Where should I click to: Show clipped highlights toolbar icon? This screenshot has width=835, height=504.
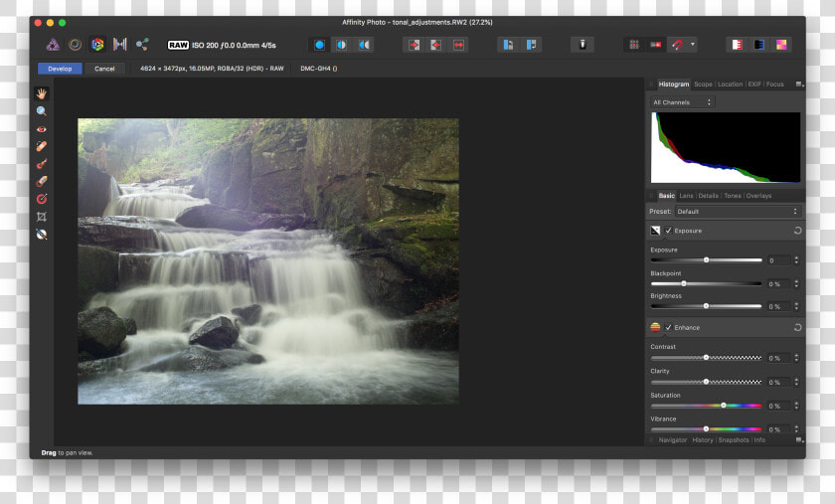(737, 46)
